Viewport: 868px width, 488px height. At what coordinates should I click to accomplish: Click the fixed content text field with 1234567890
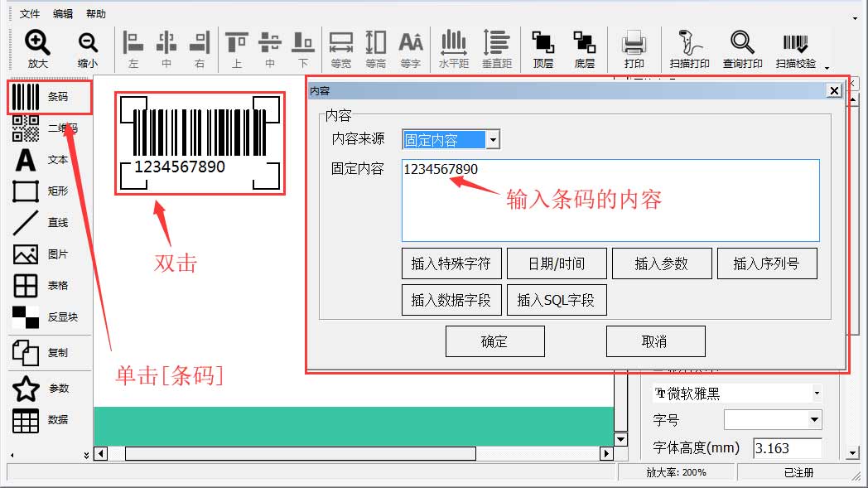(x=610, y=200)
